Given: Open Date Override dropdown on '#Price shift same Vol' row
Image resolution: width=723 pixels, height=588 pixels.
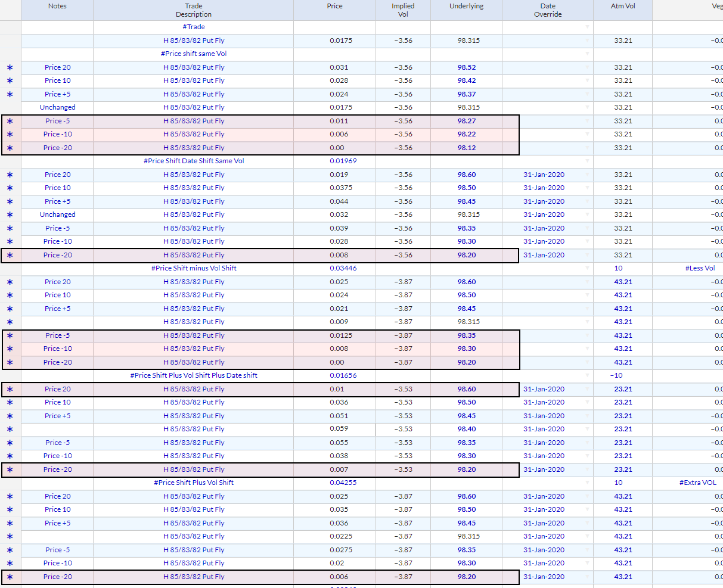Looking at the screenshot, I should pos(587,54).
